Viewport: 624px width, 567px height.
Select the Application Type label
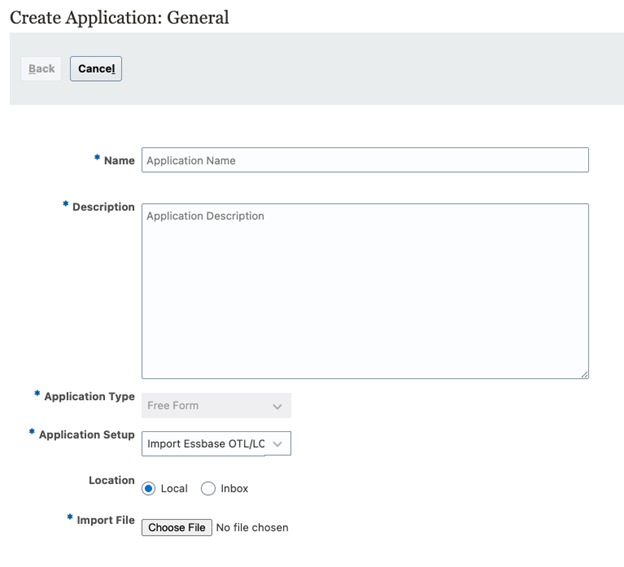pos(89,397)
